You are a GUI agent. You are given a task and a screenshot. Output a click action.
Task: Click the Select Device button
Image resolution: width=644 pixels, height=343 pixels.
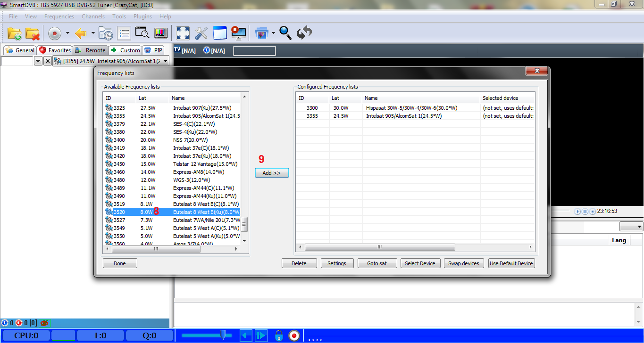(x=420, y=263)
